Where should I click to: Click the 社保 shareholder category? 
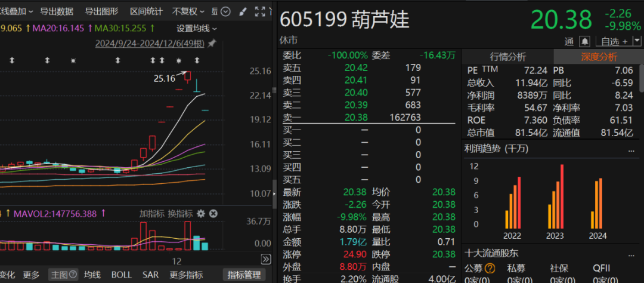559,269
